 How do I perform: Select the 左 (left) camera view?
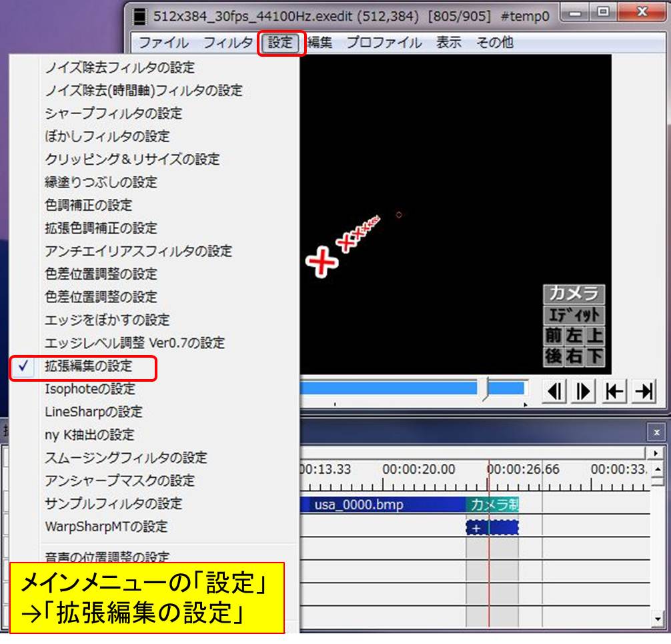pyautogui.click(x=574, y=335)
